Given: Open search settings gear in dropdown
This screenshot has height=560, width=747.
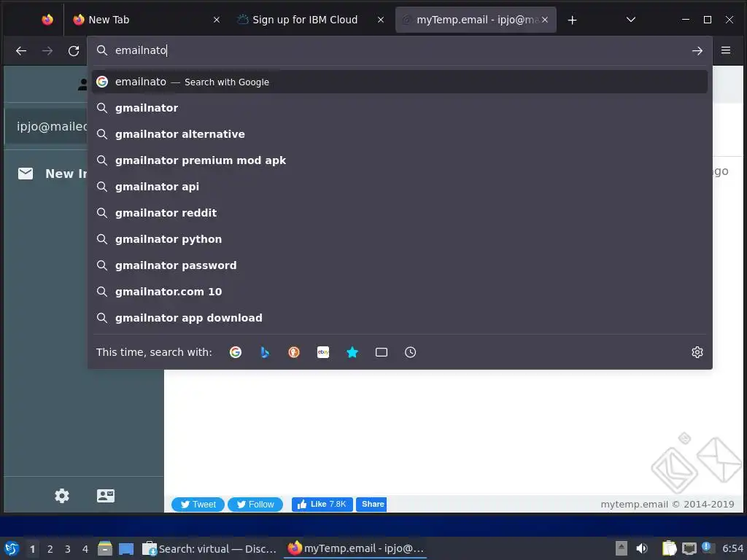Looking at the screenshot, I should point(697,352).
